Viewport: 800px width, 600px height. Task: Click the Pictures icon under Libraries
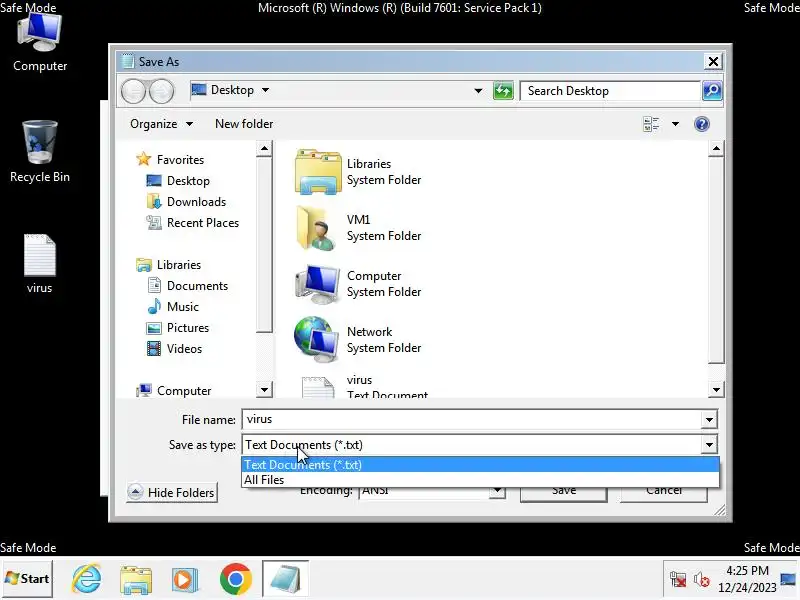click(x=154, y=328)
